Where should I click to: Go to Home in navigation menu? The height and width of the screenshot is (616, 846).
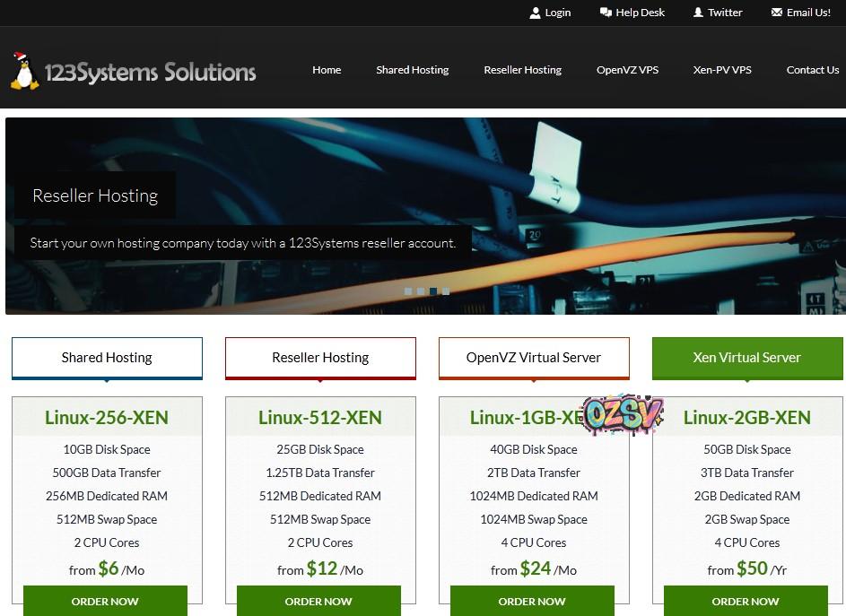(x=327, y=70)
